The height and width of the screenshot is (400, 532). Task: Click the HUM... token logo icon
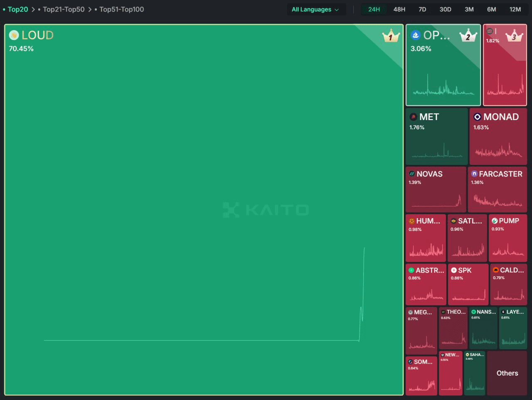pos(411,221)
